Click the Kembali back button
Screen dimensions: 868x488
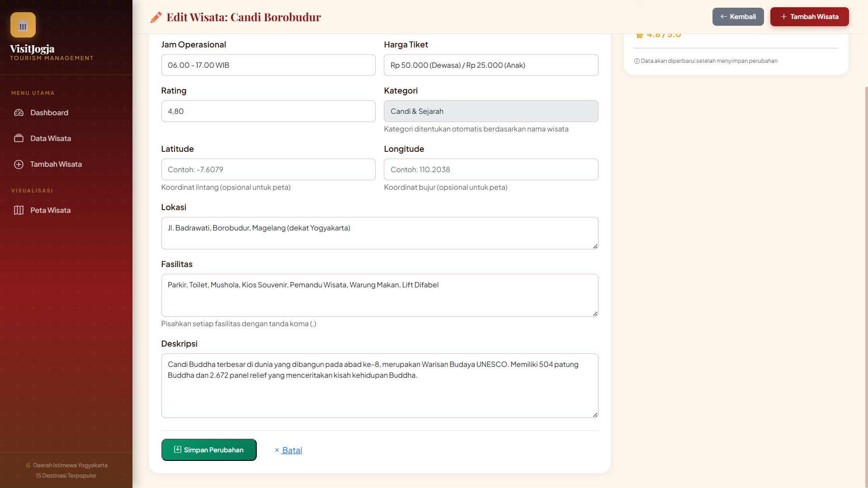click(738, 17)
